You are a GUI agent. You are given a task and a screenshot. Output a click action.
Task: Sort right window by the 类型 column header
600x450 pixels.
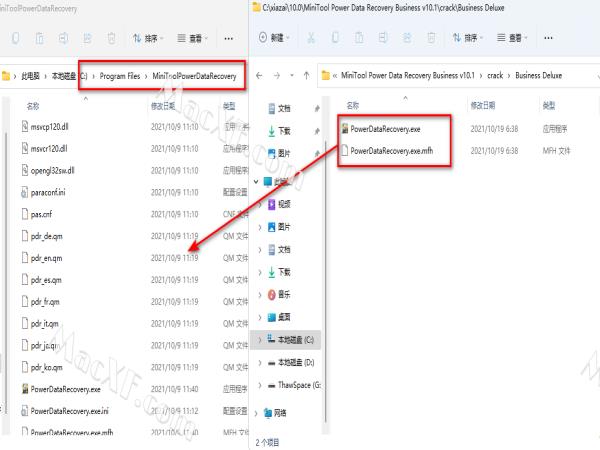coord(549,105)
